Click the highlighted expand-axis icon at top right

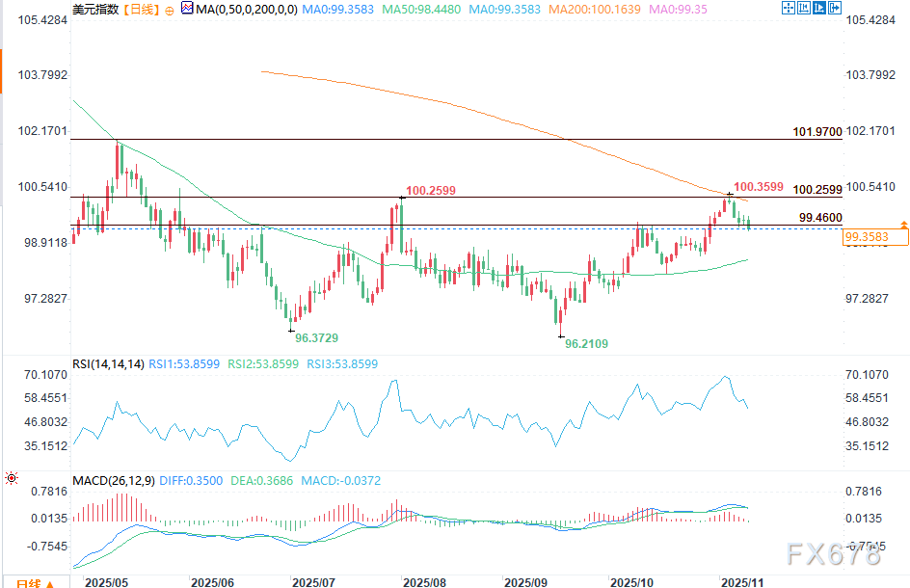click(819, 8)
